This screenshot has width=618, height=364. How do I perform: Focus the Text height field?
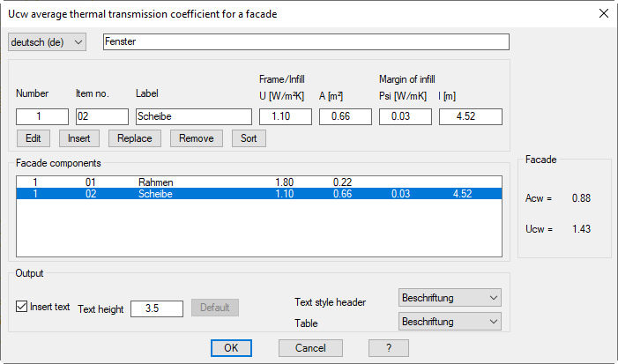pyautogui.click(x=156, y=308)
